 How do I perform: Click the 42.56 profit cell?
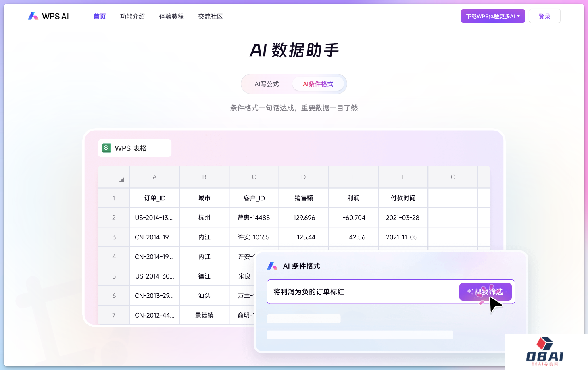click(x=353, y=237)
